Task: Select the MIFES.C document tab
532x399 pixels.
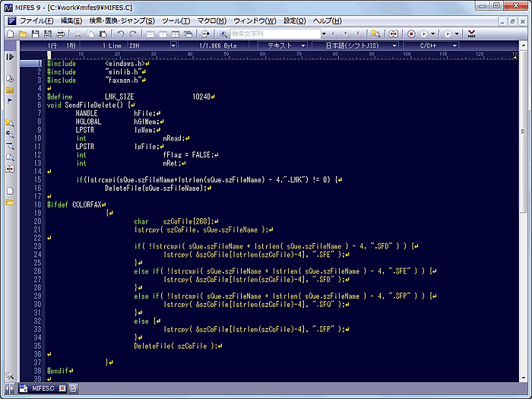Action: (42, 388)
